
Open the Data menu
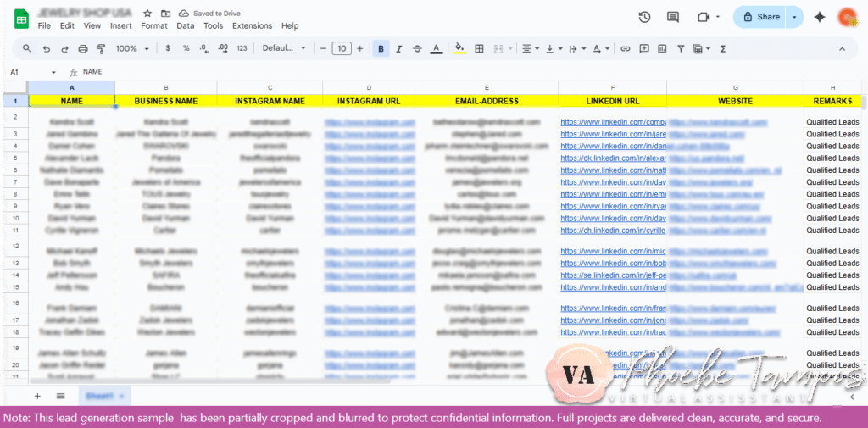pyautogui.click(x=186, y=25)
